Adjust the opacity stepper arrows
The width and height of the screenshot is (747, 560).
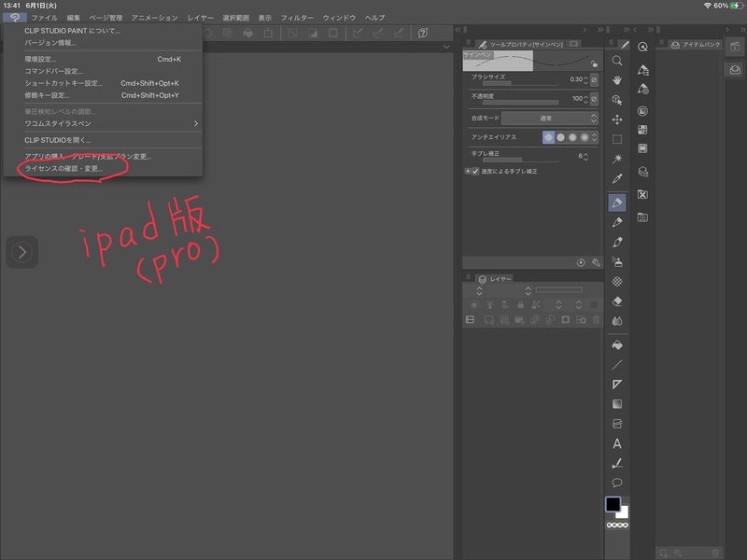tap(585, 99)
